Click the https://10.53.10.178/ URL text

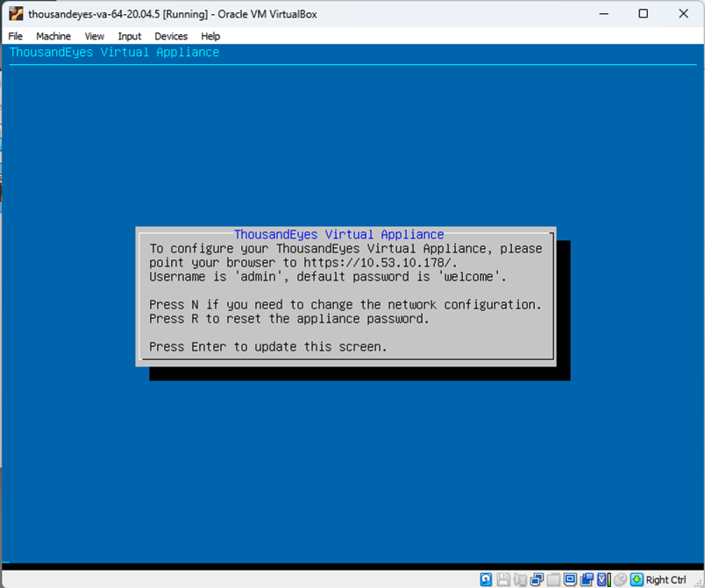(381, 262)
